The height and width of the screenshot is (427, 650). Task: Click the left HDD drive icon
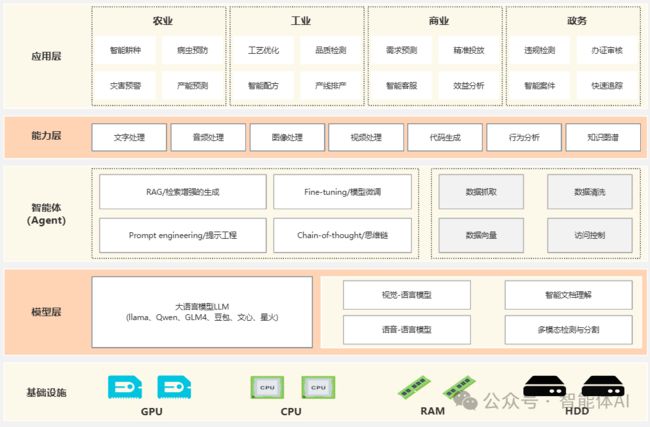pyautogui.click(x=544, y=387)
